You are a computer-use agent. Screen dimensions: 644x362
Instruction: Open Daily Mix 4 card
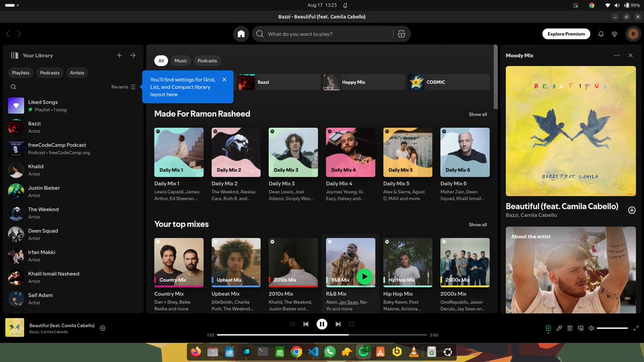[x=350, y=165]
